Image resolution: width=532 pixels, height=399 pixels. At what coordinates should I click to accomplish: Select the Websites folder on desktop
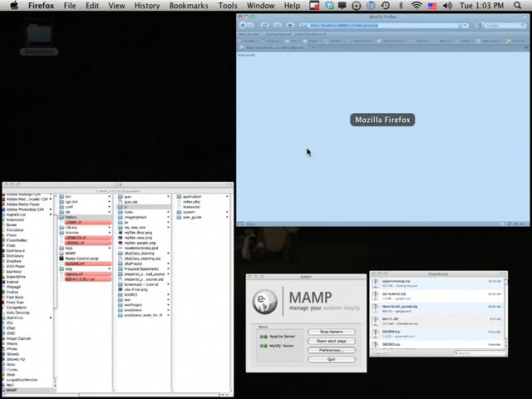coord(39,37)
